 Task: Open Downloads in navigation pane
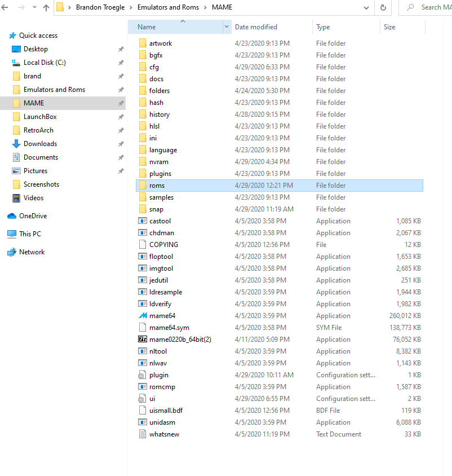point(41,144)
